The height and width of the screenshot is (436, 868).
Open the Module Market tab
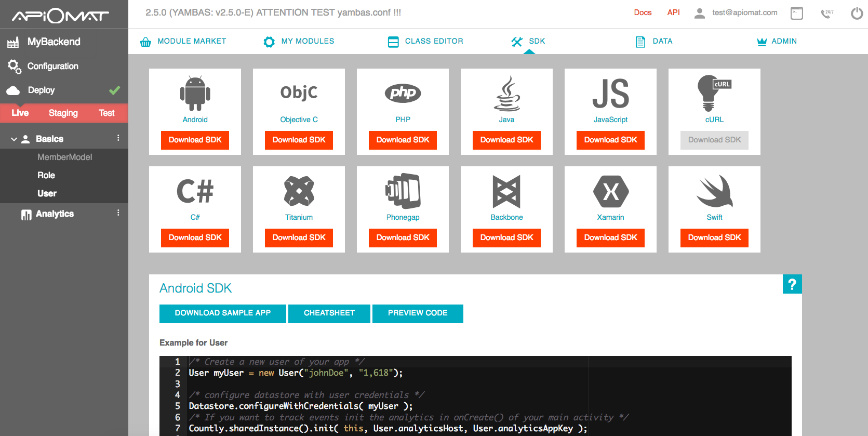point(183,41)
